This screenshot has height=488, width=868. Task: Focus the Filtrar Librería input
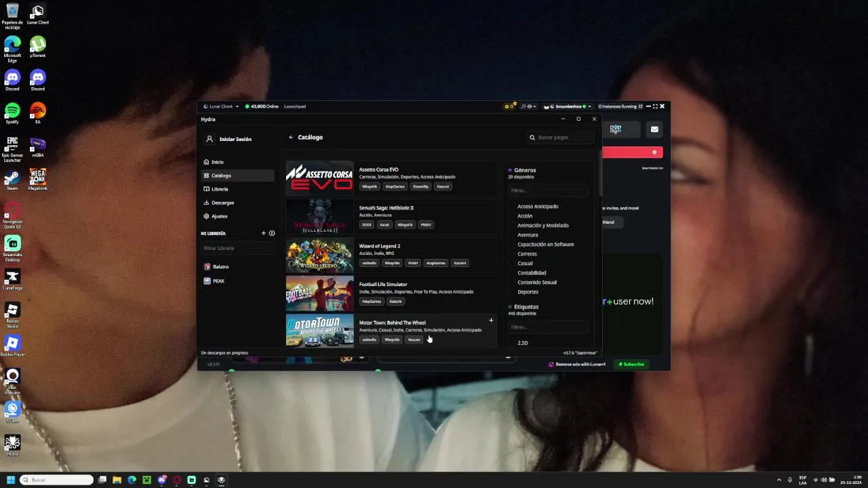click(237, 248)
